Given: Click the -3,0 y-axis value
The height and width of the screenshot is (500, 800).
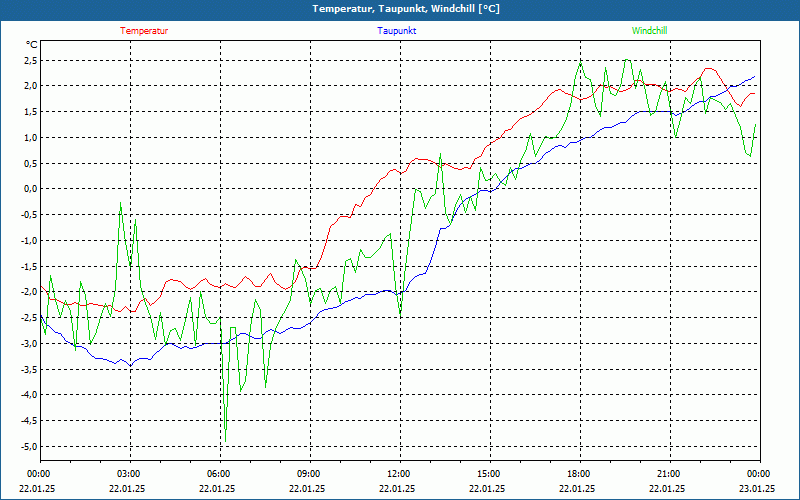Looking at the screenshot, I should pos(30,343).
